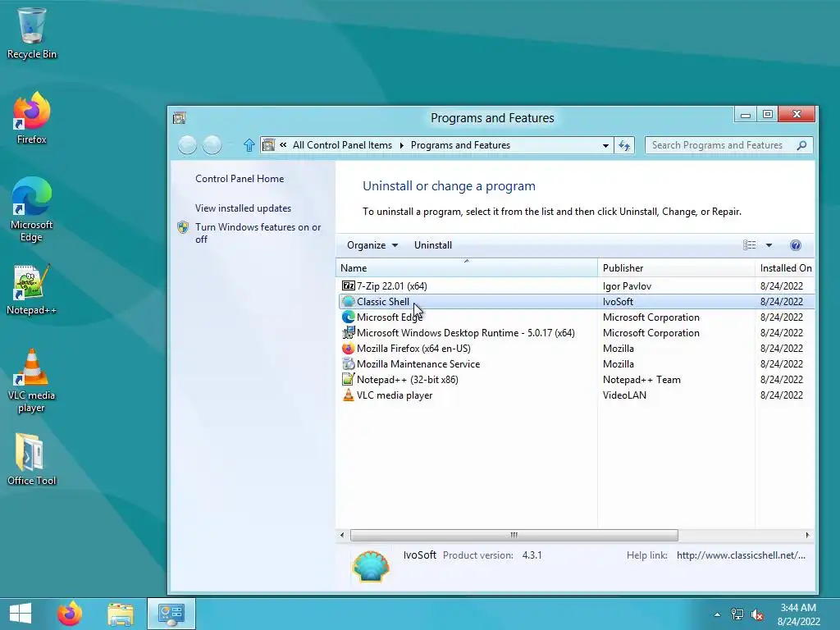Click Programs and Features breadcrumb
840x630 pixels.
460,145
